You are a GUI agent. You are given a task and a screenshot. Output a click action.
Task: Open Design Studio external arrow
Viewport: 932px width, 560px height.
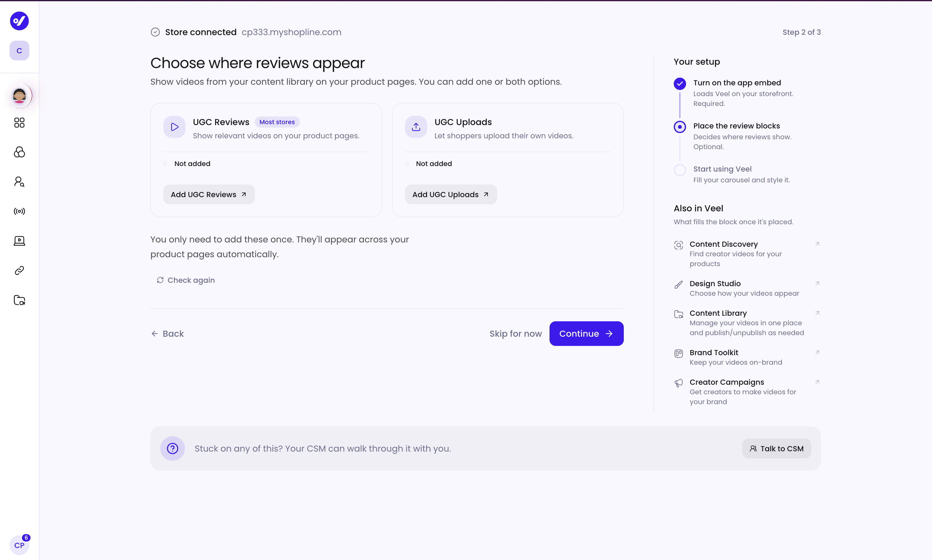click(x=817, y=283)
